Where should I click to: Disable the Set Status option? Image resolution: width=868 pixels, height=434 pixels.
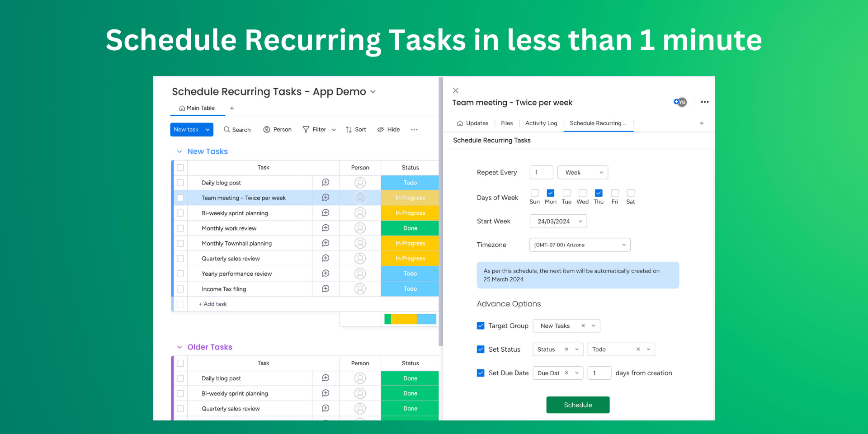(x=481, y=349)
